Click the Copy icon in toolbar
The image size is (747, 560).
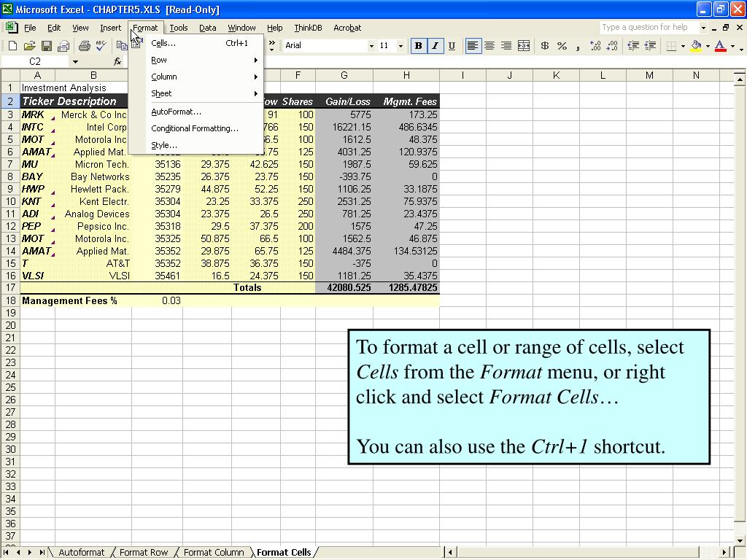(122, 46)
